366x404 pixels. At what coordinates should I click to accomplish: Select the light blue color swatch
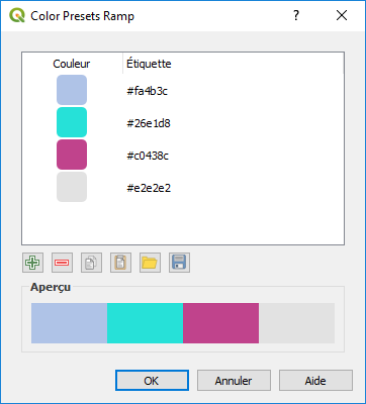(72, 90)
